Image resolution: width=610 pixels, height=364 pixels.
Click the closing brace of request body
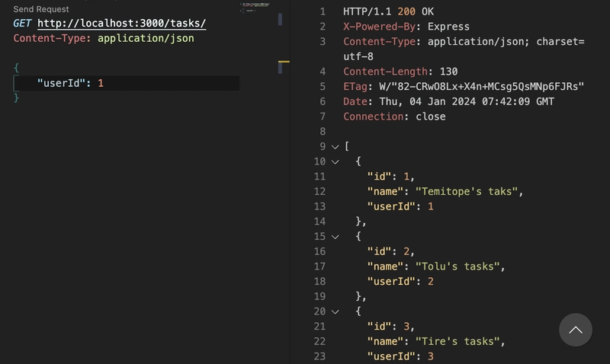coord(16,98)
